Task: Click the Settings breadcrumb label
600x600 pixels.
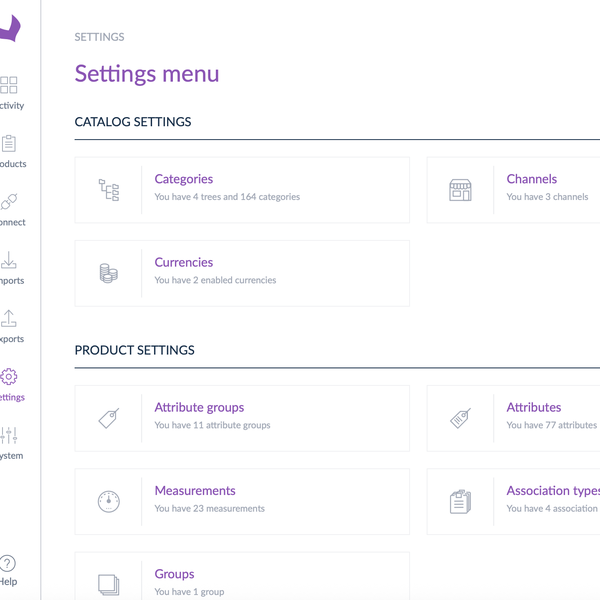Action: click(x=99, y=37)
